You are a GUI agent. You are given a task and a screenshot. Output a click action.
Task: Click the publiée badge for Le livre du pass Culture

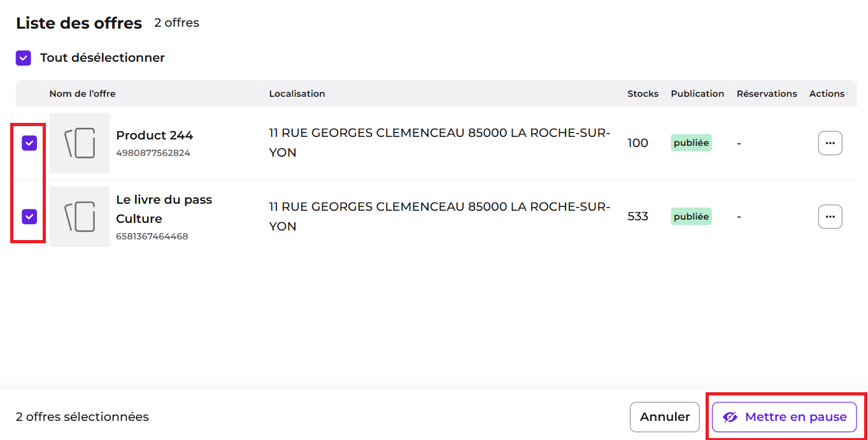tap(691, 216)
